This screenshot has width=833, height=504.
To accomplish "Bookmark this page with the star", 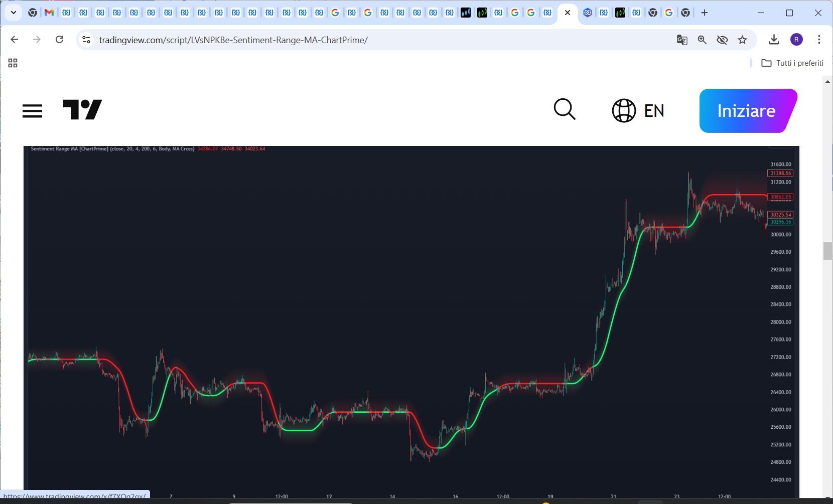I will (x=743, y=40).
